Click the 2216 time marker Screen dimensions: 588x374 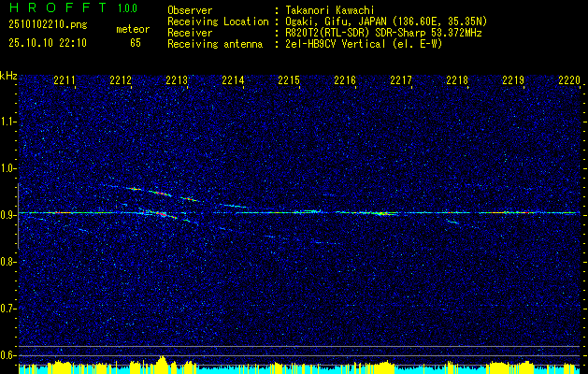point(345,80)
